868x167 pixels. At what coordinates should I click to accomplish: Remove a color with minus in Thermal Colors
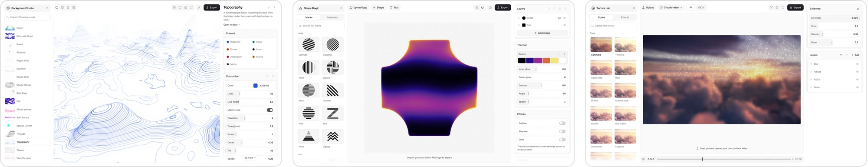559,54
